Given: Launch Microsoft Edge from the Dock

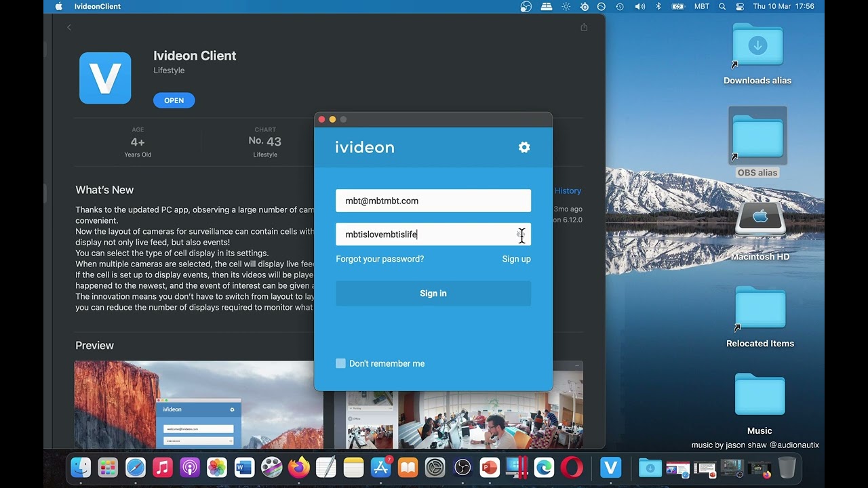Looking at the screenshot, I should 544,468.
